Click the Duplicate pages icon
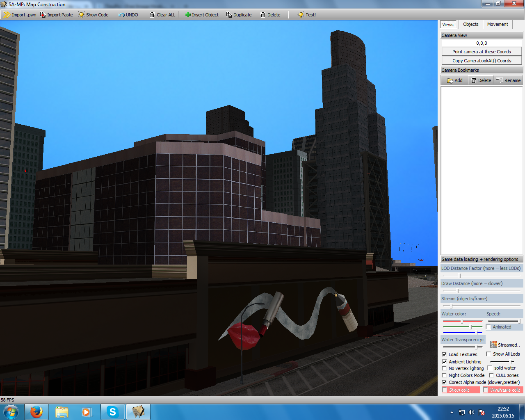The height and width of the screenshot is (420, 525). point(229,15)
